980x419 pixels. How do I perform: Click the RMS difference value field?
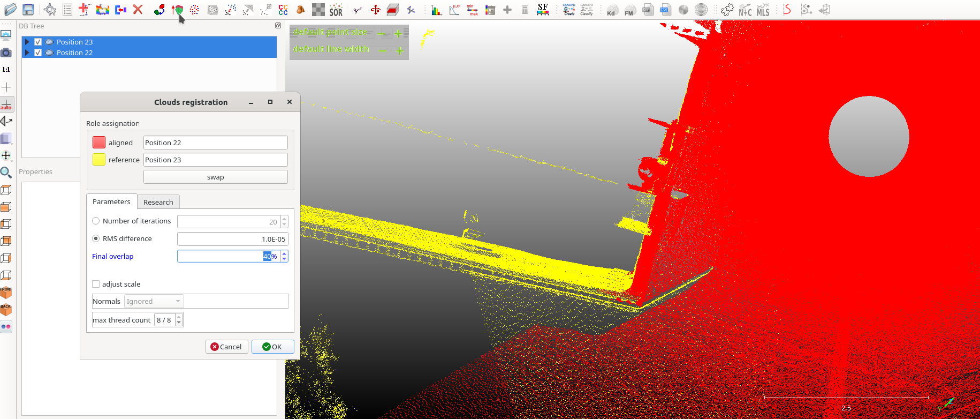coord(233,239)
